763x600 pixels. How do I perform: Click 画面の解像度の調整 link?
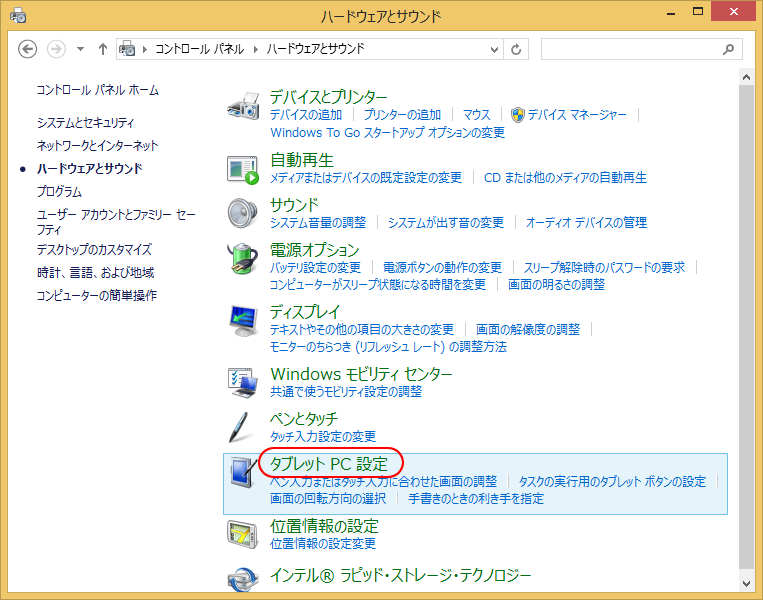pos(528,330)
